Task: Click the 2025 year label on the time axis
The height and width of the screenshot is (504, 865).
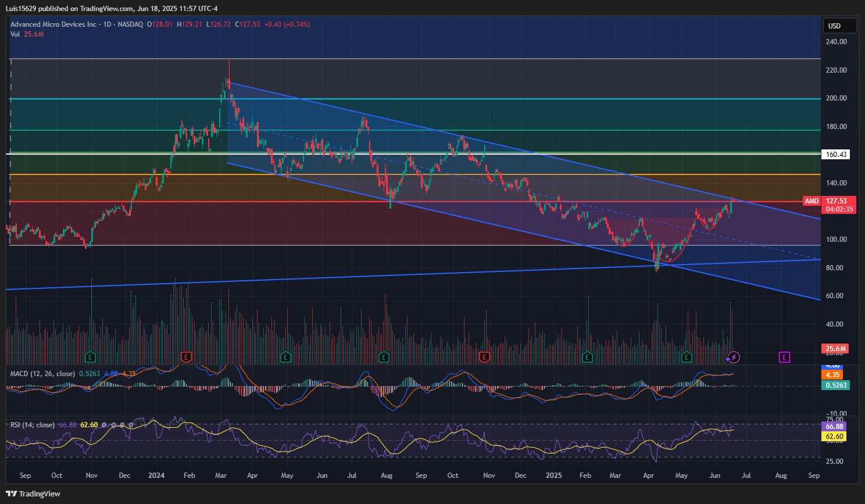Action: pos(554,476)
